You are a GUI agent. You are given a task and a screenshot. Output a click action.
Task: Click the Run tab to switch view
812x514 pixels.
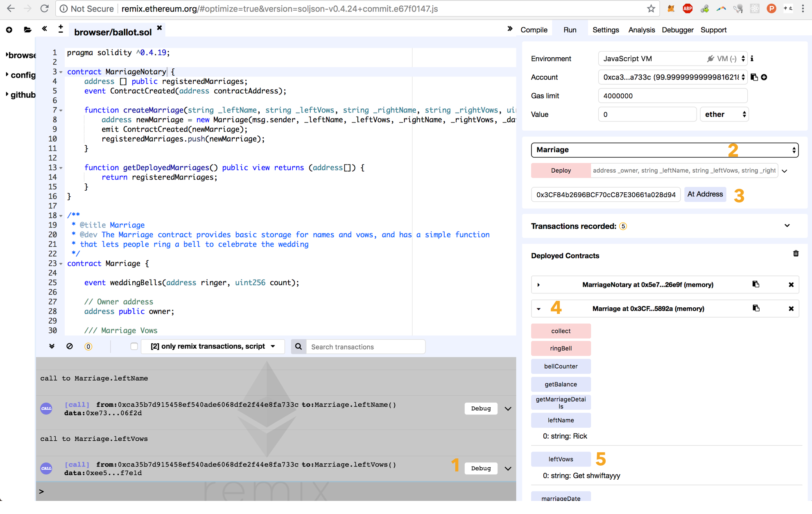pyautogui.click(x=568, y=29)
